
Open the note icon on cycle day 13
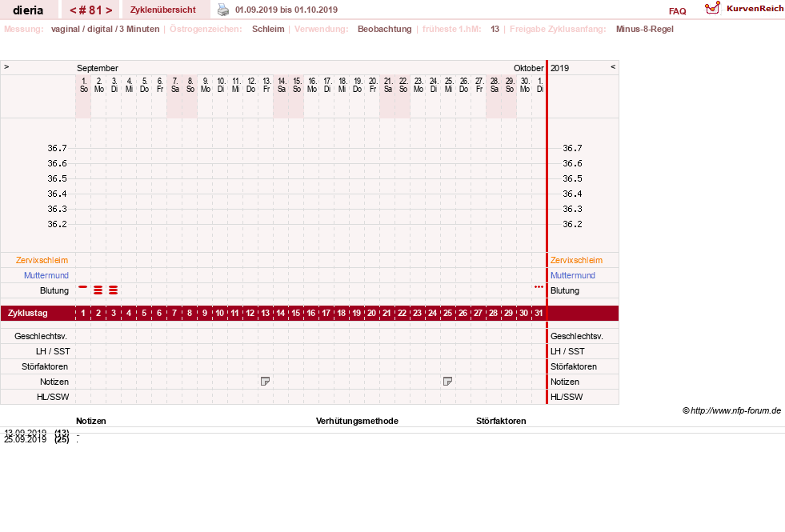[266, 382]
